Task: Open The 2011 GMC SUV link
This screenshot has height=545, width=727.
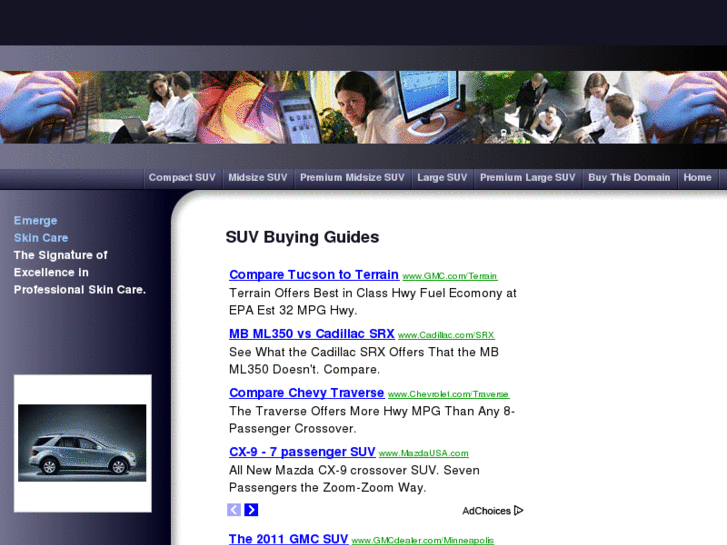Action: click(x=288, y=539)
